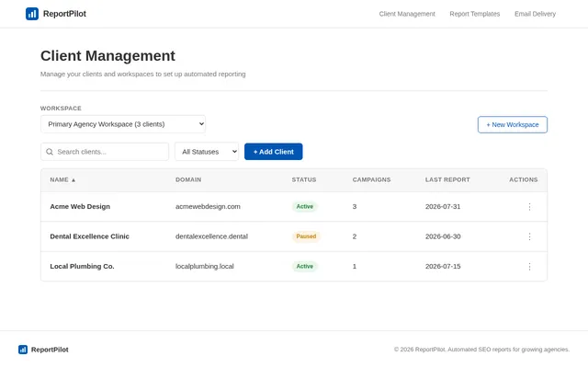
Task: Go to Client Management nav link
Action: click(x=407, y=14)
